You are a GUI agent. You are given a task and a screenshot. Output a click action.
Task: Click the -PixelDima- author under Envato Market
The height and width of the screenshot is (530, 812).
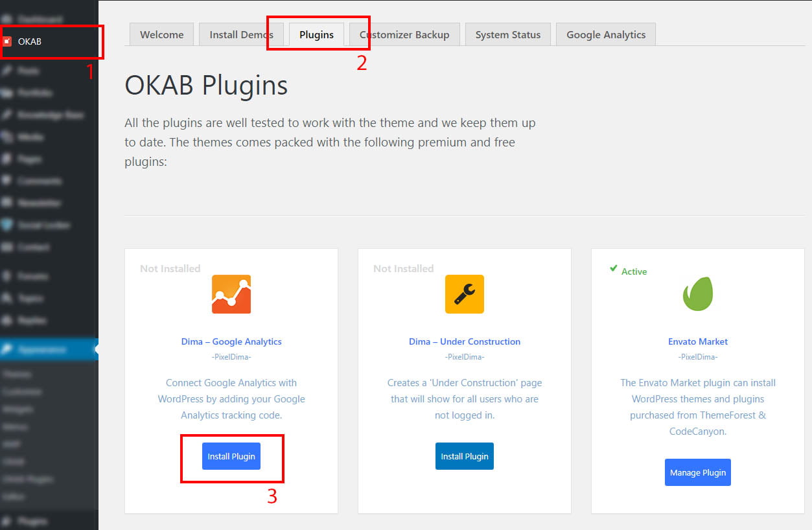[698, 357]
